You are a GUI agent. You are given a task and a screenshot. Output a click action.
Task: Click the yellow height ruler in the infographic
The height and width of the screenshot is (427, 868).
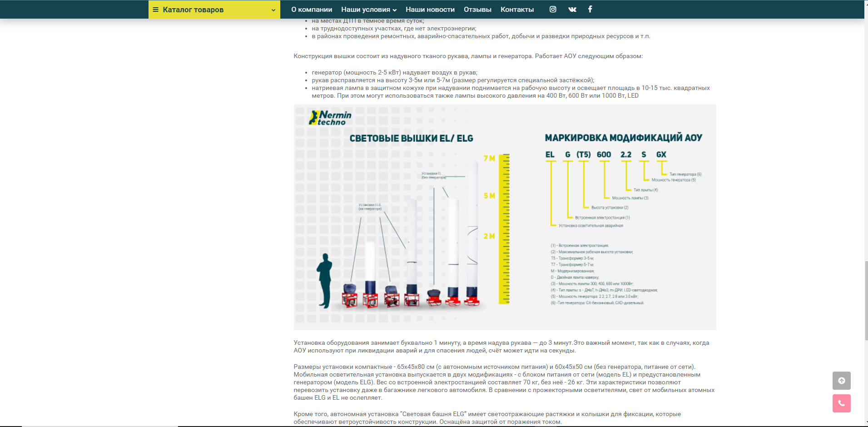(x=504, y=228)
